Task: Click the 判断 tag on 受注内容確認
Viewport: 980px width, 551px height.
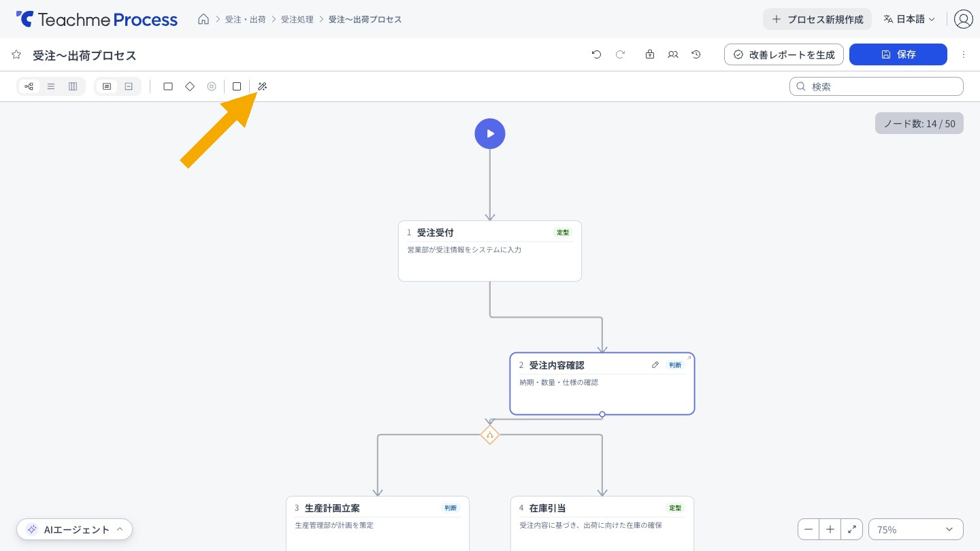Action: point(675,365)
